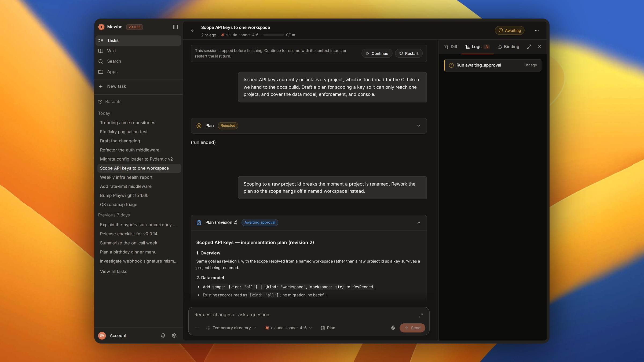Open Summarize the on-call week task
The height and width of the screenshot is (362, 644).
[139, 243]
